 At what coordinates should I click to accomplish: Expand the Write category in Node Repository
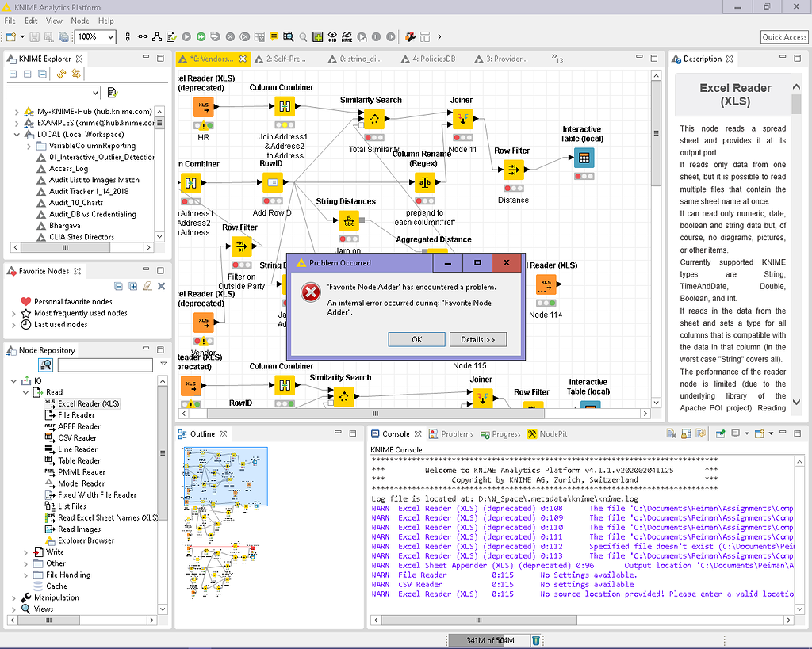click(24, 552)
